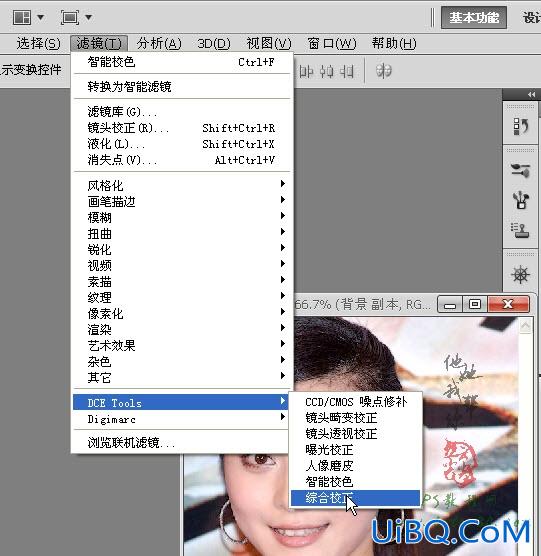Open the Brush presets panel icon
This screenshot has width=541, height=556.
(x=520, y=171)
